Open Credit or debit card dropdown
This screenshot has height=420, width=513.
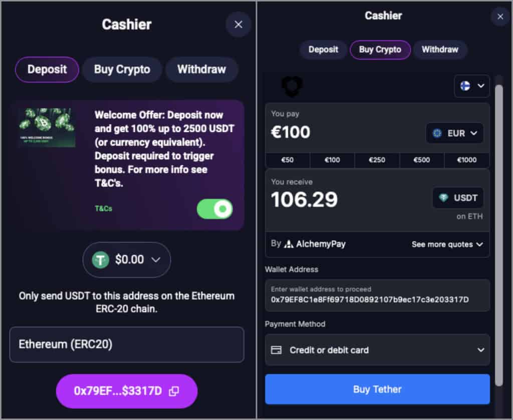(377, 350)
